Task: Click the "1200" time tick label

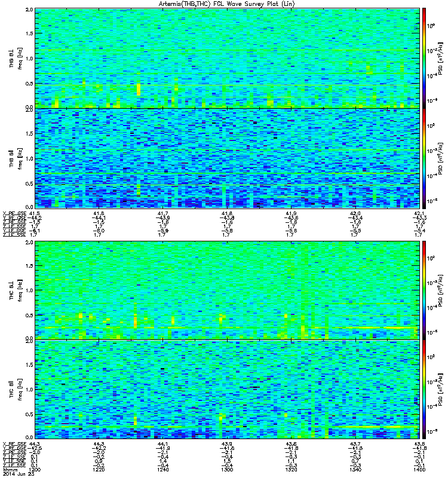Action: [34, 470]
